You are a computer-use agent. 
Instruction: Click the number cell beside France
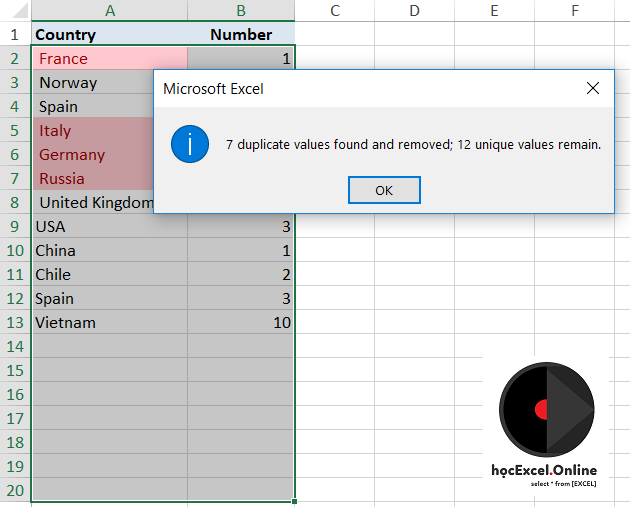[x=241, y=58]
